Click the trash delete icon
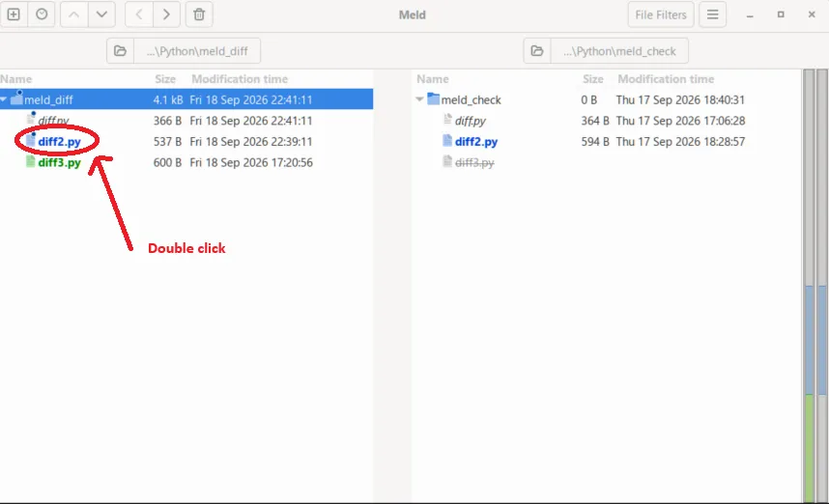The image size is (829, 504). 199,14
